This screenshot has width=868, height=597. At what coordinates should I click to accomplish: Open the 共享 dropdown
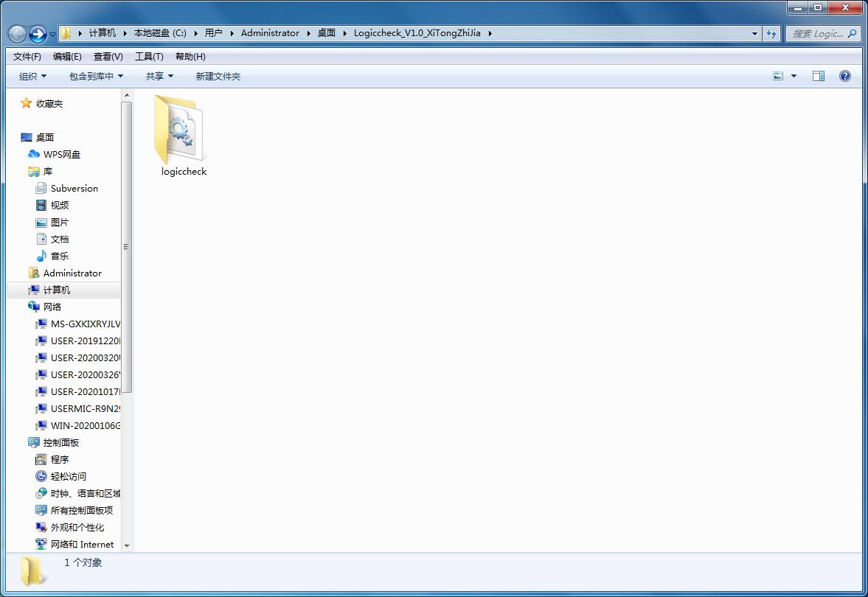pos(159,77)
